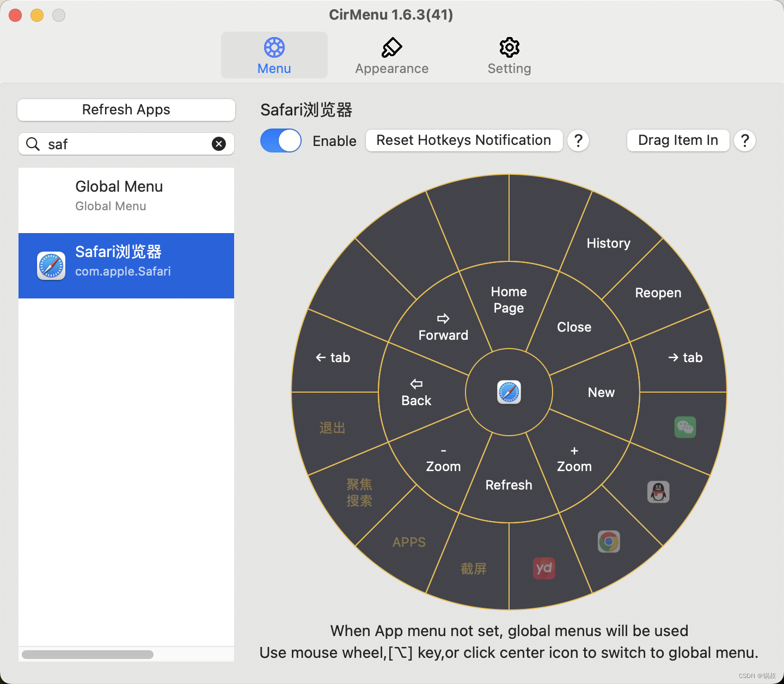Screen dimensions: 784x684
Task: Open help for Drag Item In
Action: 745,141
